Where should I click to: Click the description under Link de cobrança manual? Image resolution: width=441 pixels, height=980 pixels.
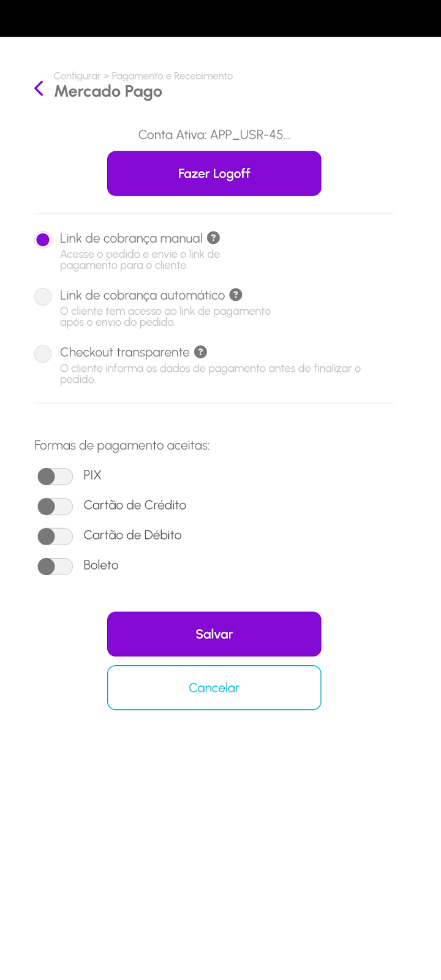(140, 260)
